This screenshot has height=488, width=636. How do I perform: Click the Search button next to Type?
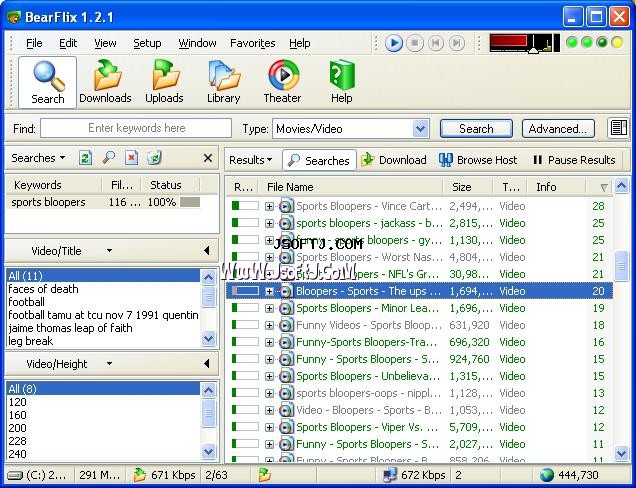tap(476, 129)
